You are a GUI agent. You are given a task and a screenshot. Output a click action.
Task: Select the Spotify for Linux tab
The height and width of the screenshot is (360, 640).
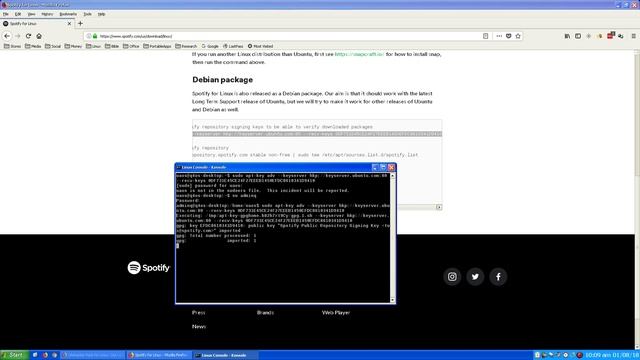pyautogui.click(x=37, y=24)
